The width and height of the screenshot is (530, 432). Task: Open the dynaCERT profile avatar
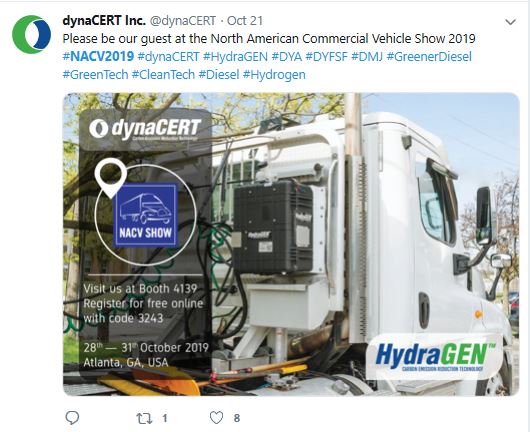(x=31, y=34)
